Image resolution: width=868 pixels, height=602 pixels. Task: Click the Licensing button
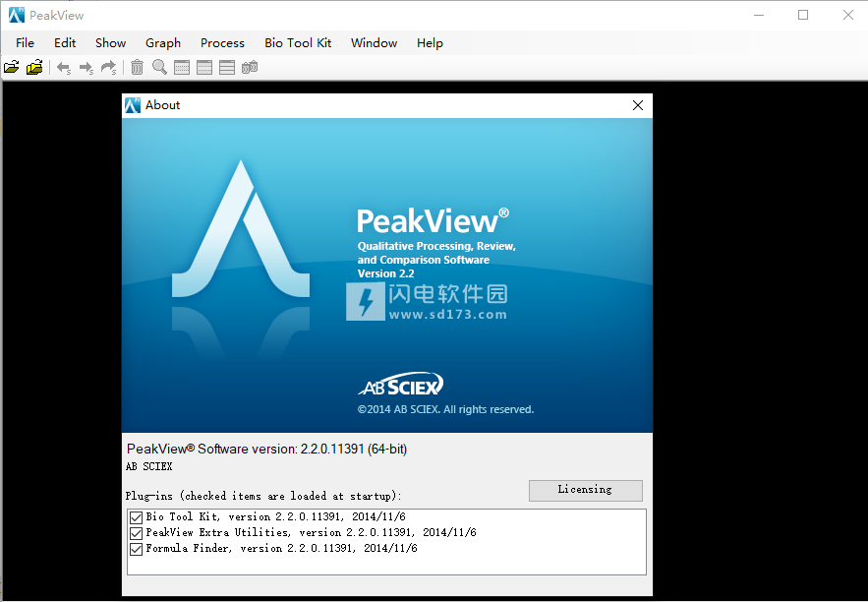[x=586, y=490]
